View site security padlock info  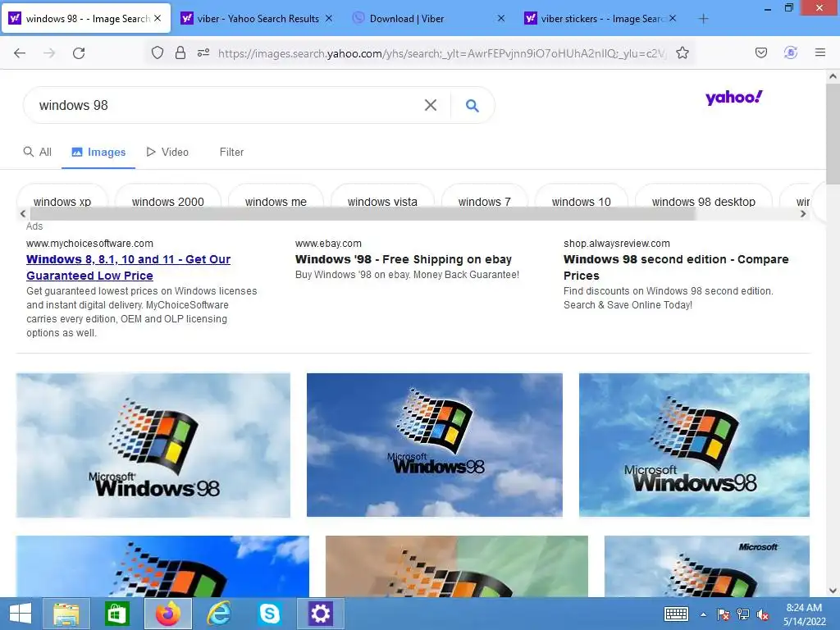[180, 52]
